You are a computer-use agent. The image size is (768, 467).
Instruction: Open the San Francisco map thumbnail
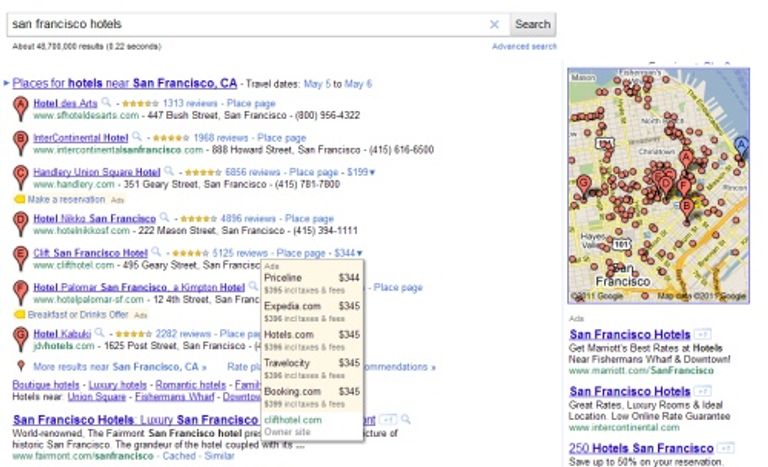coord(658,186)
